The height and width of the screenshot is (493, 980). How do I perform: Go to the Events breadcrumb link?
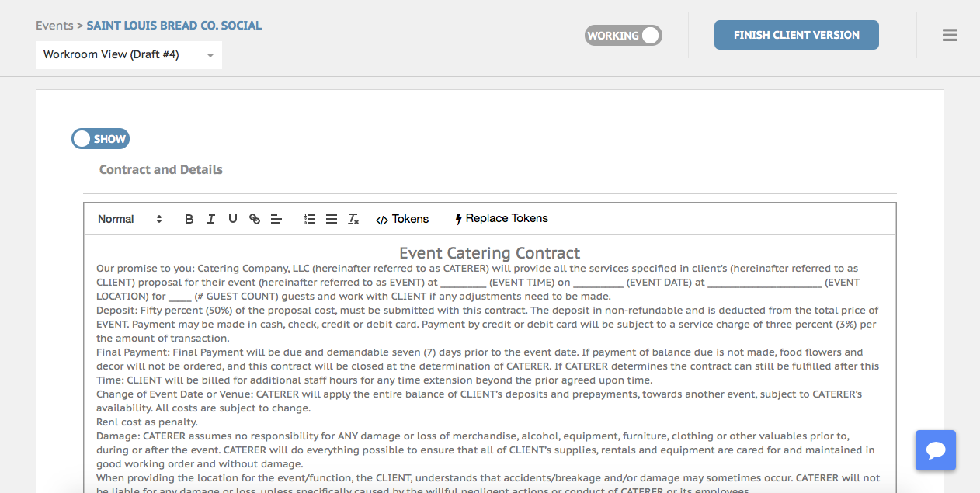(x=54, y=26)
